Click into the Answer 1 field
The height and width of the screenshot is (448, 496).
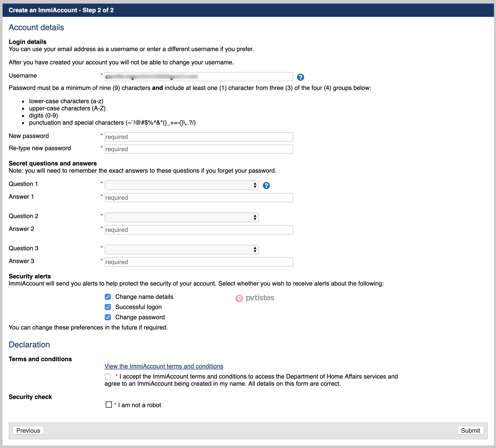tap(199, 198)
